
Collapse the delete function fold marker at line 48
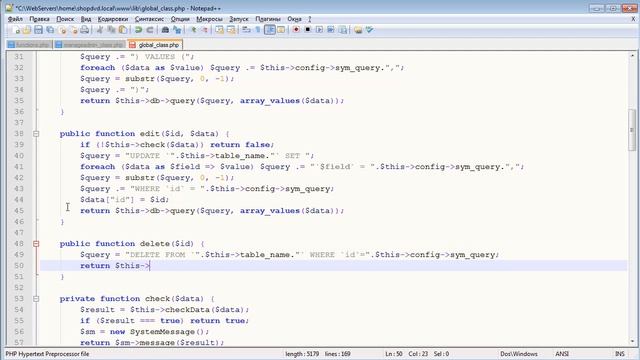point(36,244)
